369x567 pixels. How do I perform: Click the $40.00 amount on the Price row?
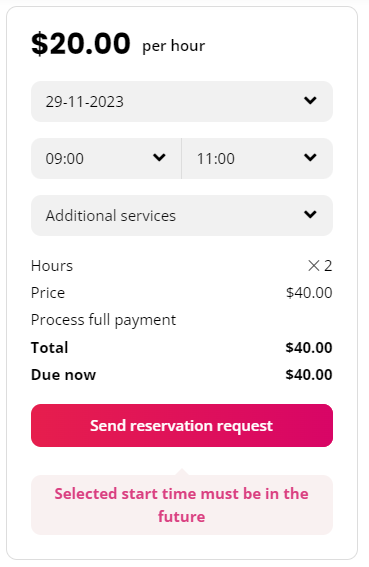(x=309, y=293)
